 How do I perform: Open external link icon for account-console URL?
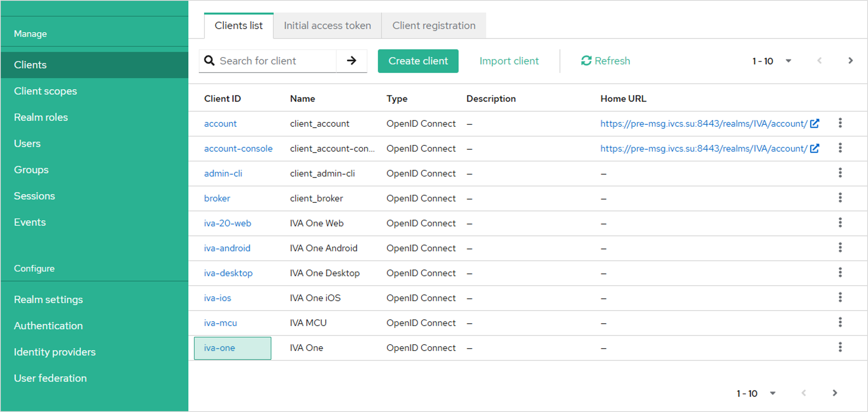(x=815, y=148)
